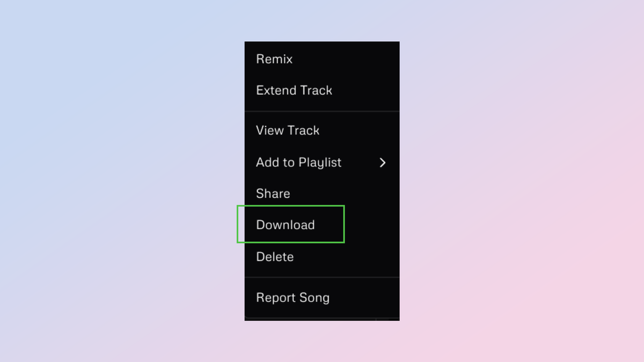Click Share in the track menu
This screenshot has width=644, height=362.
point(273,194)
